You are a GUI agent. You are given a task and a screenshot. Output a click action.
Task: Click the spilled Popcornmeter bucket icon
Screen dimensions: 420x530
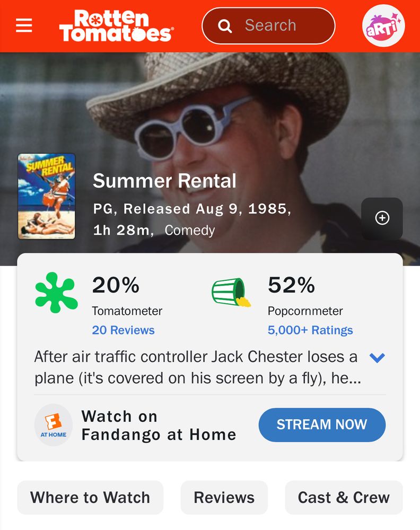232,291
